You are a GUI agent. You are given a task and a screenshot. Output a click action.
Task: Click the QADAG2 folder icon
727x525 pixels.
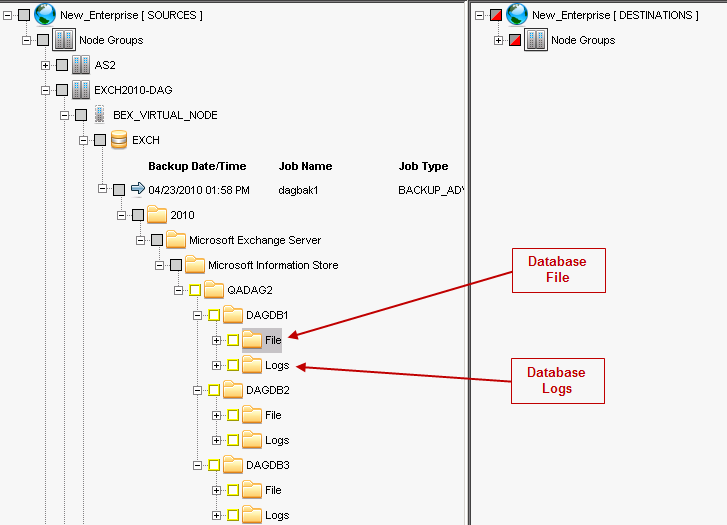point(214,290)
